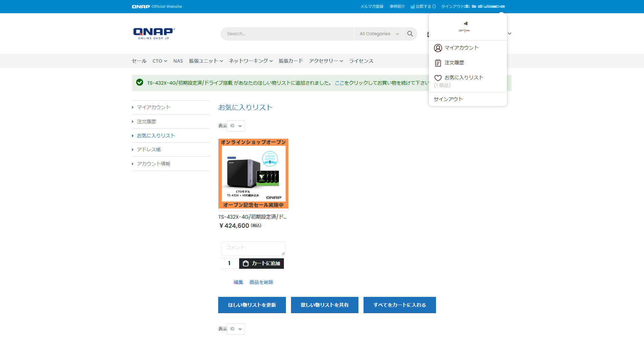Viewport: 644px width, 348px height.
Task: Click the green success checkmark icon
Action: tap(140, 82)
